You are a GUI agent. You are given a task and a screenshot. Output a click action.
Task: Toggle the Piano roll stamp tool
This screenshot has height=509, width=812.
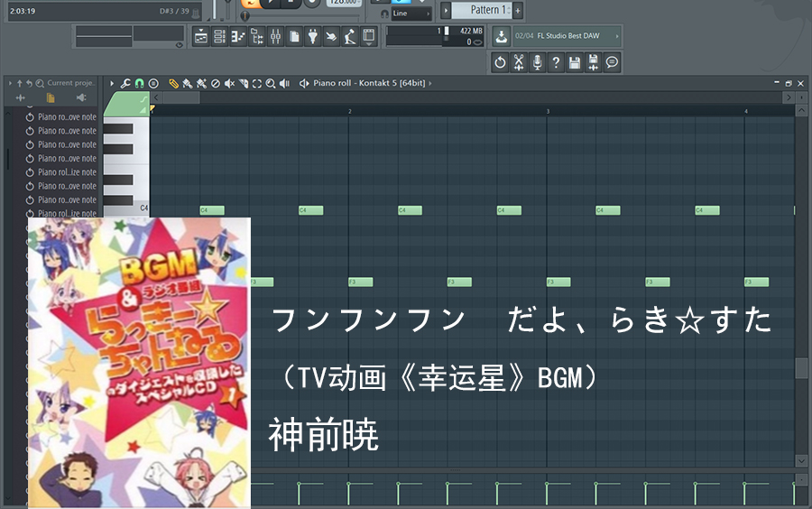point(153,83)
